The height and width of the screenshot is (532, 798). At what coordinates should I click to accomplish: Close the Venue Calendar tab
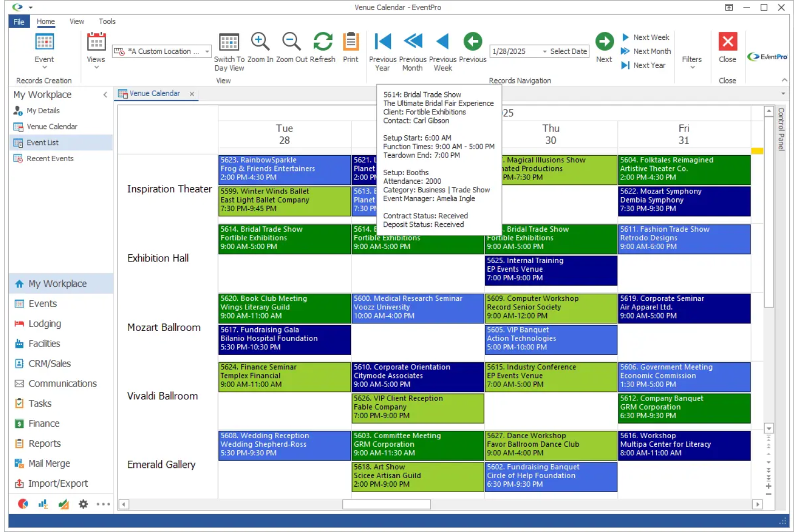pyautogui.click(x=191, y=93)
